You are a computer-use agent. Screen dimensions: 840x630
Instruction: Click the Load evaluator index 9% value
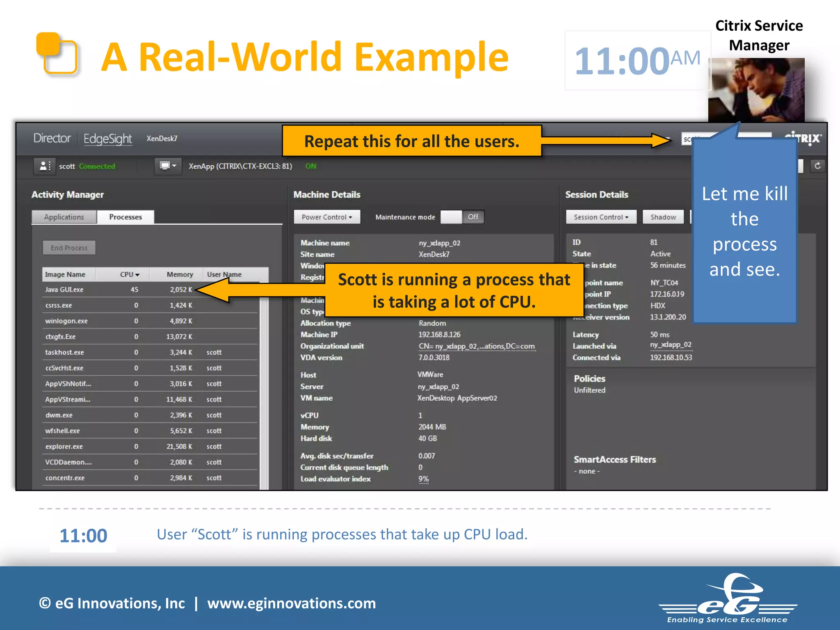pos(423,479)
